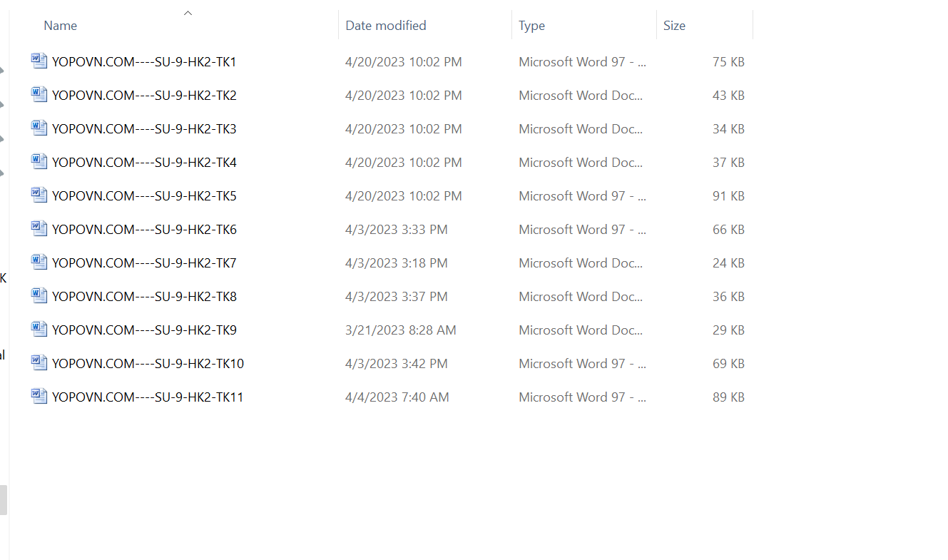Click the Word icon of TK3 file
This screenshot has width=948, height=560.
tap(39, 128)
